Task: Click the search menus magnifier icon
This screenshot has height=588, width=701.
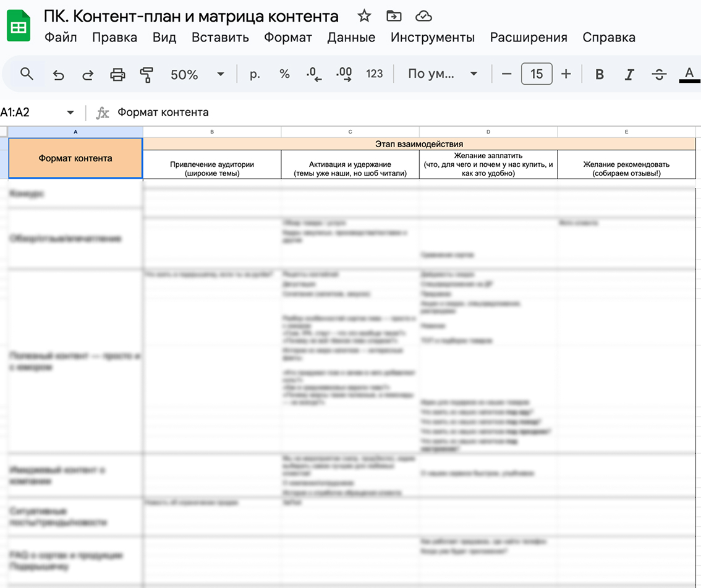Action: click(x=27, y=74)
